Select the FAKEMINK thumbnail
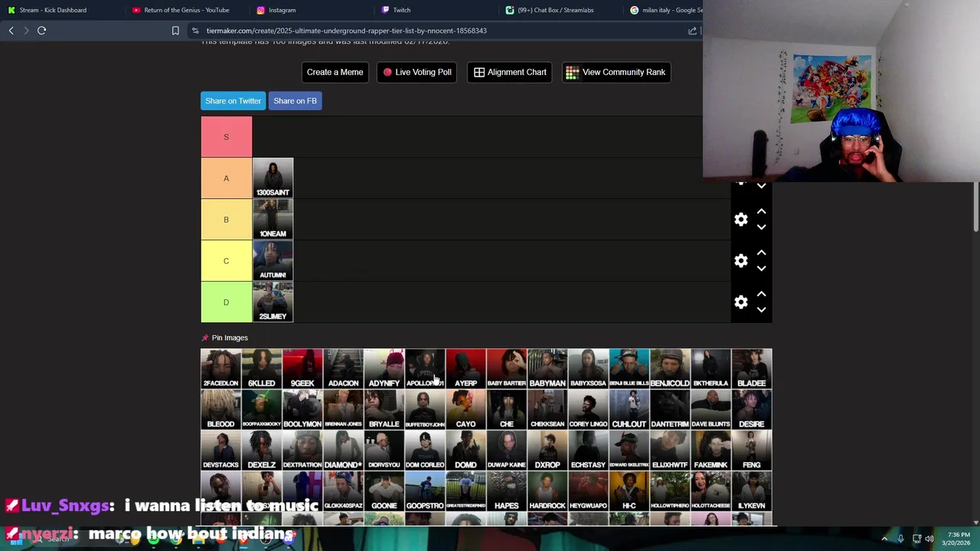The image size is (980, 551). (710, 451)
